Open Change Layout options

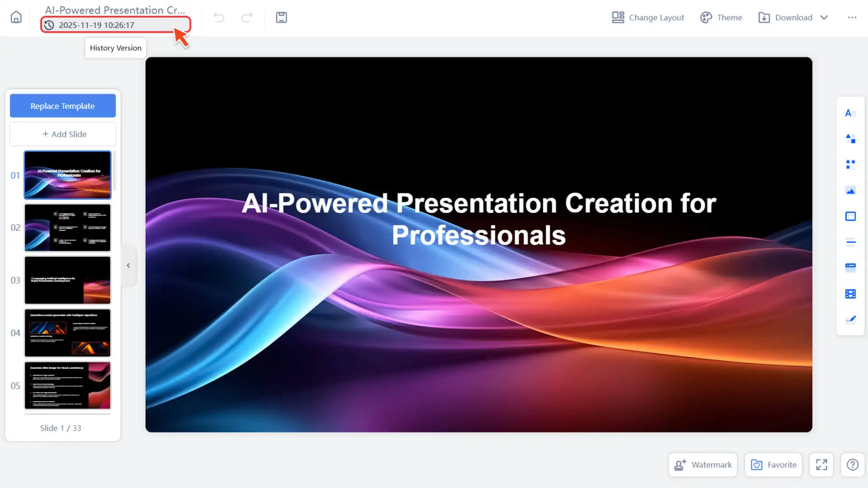648,17
